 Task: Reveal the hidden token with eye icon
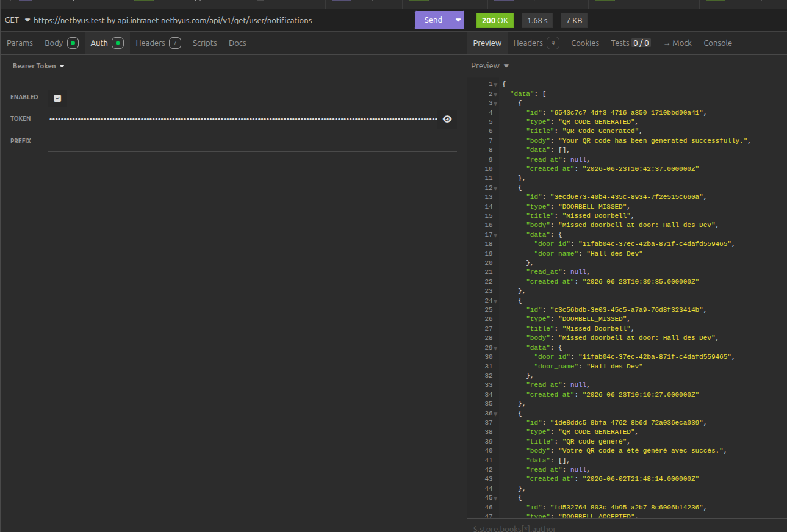click(x=447, y=119)
